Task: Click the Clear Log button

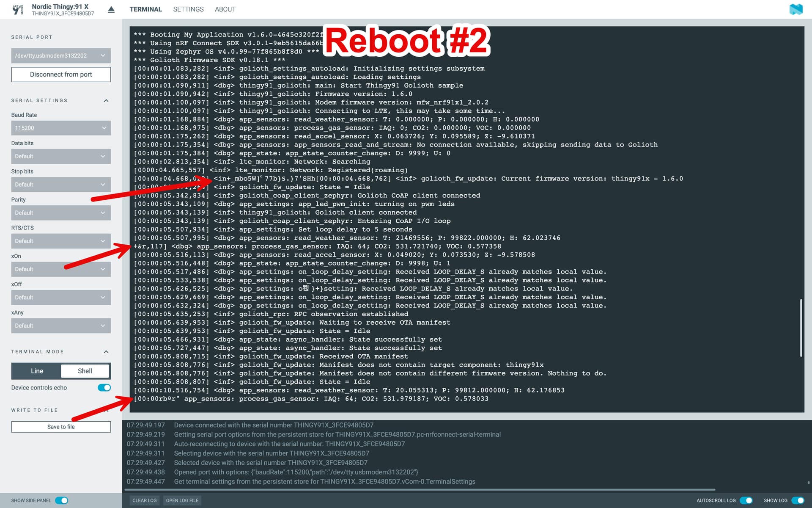Action: pyautogui.click(x=145, y=500)
